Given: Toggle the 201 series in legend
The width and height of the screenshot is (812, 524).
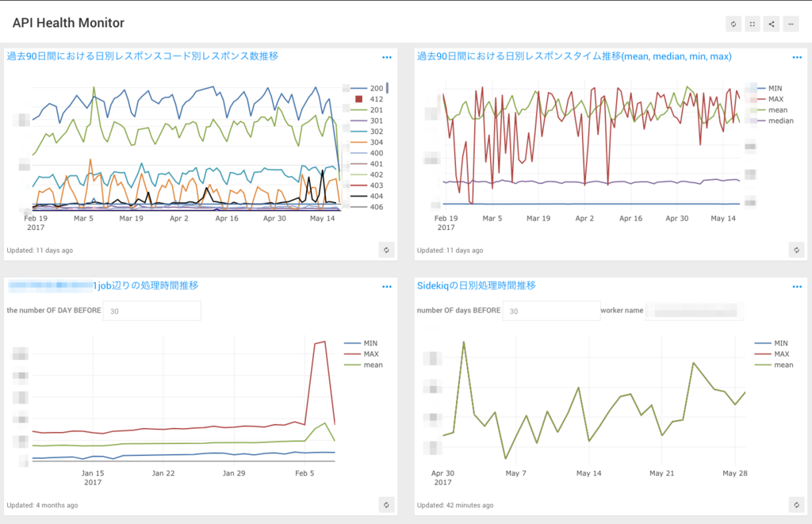Looking at the screenshot, I should click(367, 110).
